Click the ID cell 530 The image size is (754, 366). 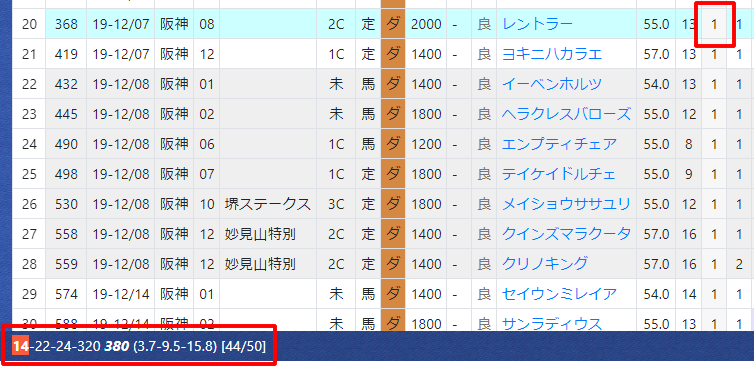point(66,204)
